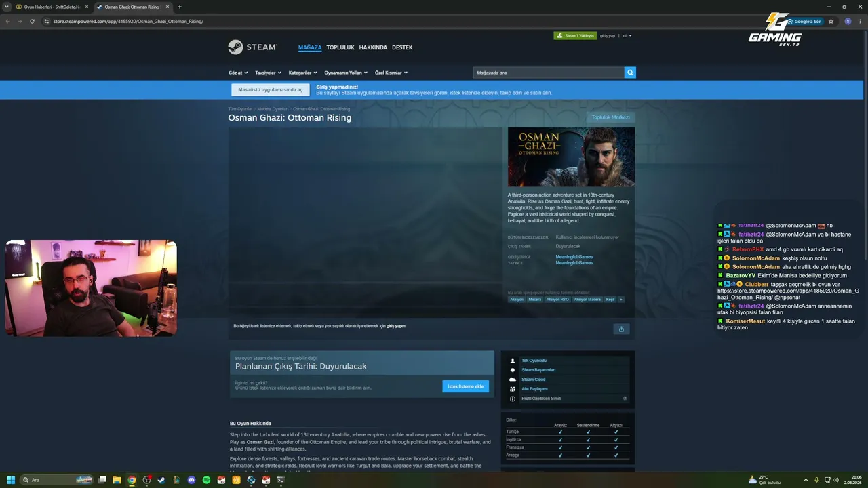Open the Meaningful Games developer link
The width and height of the screenshot is (868, 488).
point(574,257)
